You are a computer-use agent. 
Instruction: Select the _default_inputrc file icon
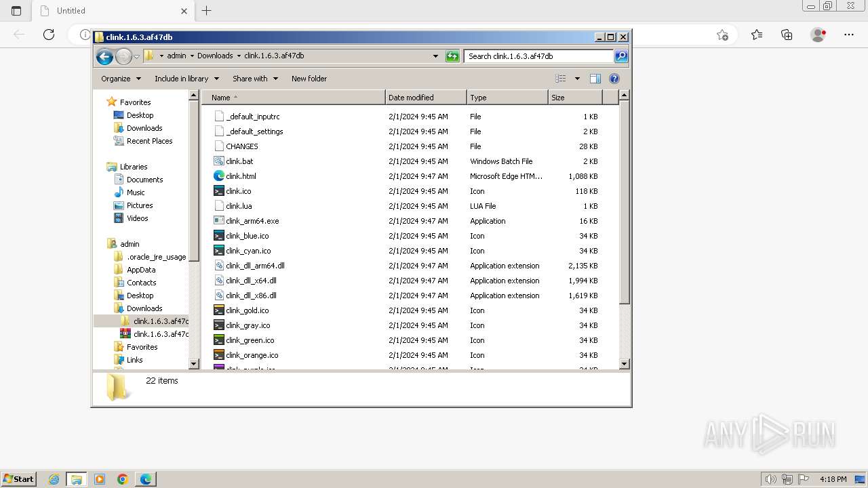219,117
